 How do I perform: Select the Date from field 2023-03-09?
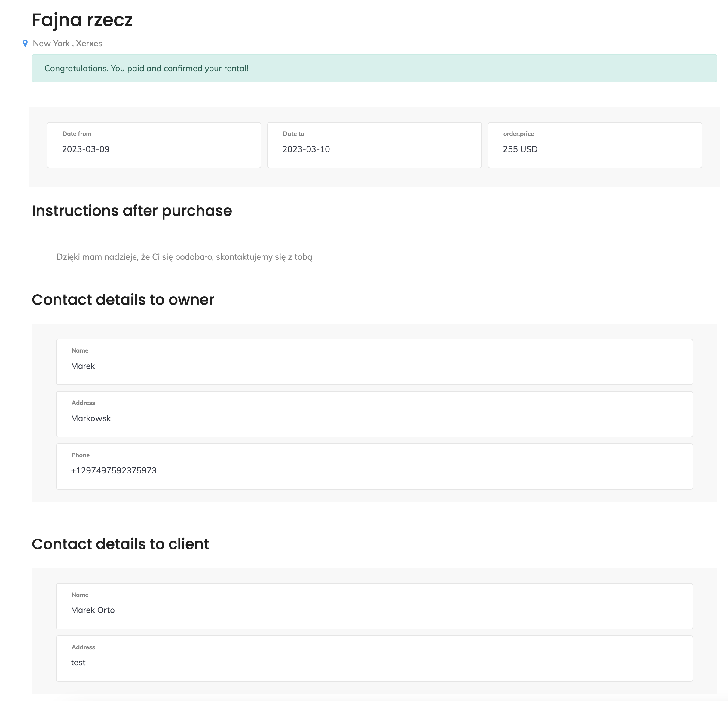tap(154, 145)
